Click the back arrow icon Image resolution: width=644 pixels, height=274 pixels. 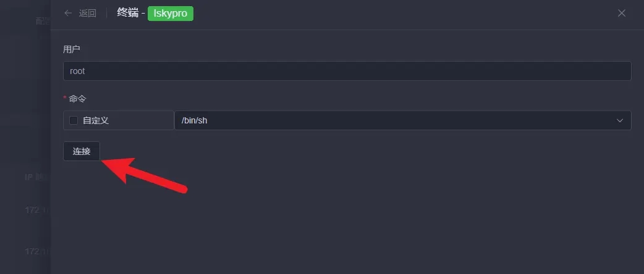coord(68,13)
